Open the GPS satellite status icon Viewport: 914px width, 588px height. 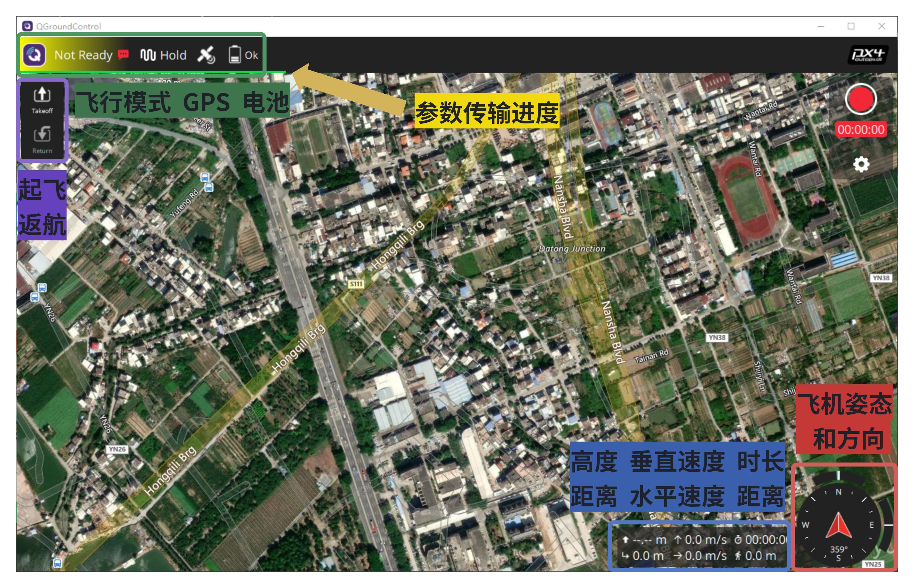click(x=206, y=56)
